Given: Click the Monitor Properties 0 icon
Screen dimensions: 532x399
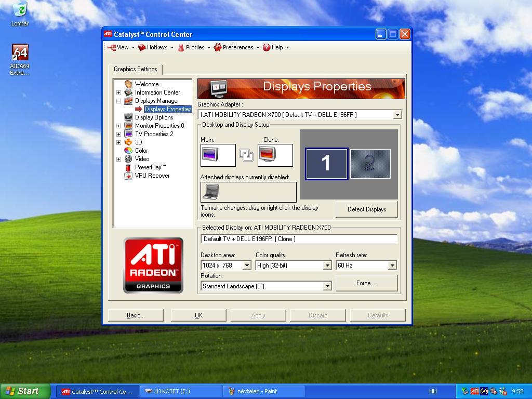Looking at the screenshot, I should click(128, 126).
